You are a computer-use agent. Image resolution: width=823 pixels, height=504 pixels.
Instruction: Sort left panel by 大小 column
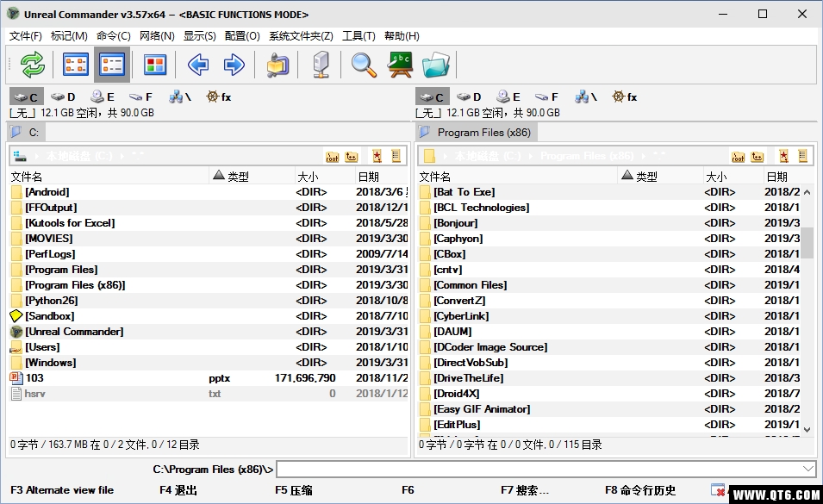point(325,177)
